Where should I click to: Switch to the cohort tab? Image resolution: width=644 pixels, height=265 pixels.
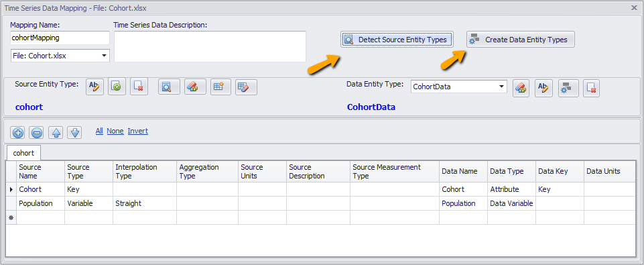tap(23, 153)
